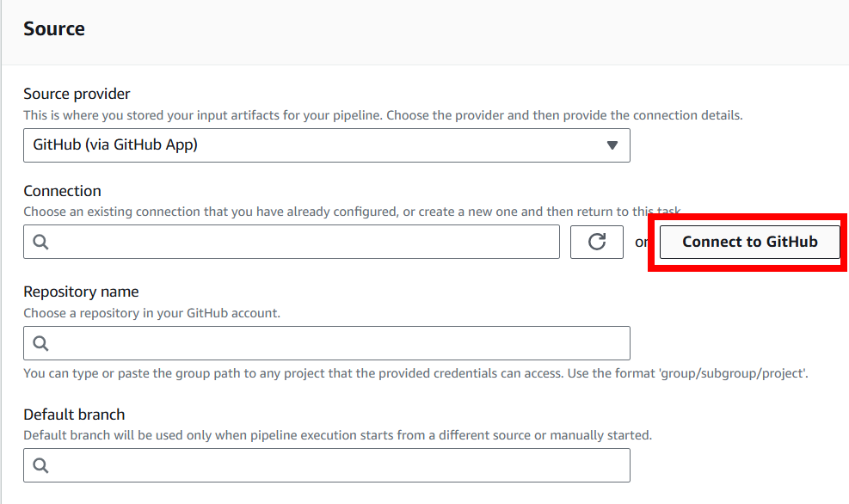
Task: Click Connect to GitHub highlighted in red
Action: [x=748, y=242]
